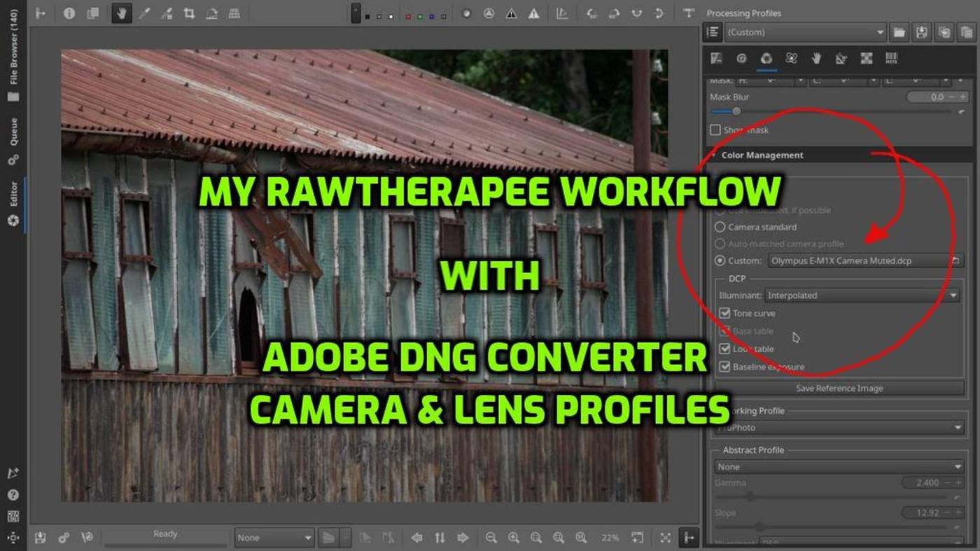Browse for custom DCP profile file

pyautogui.click(x=955, y=260)
